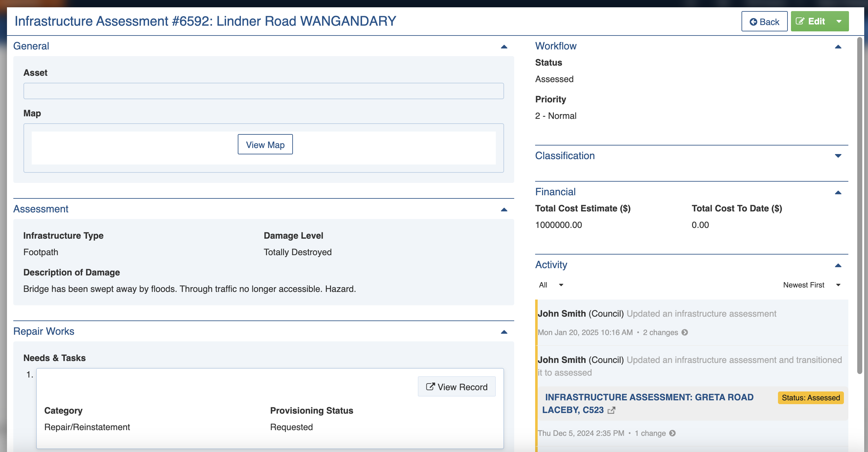Collapse the Financial section arrow

pos(838,192)
